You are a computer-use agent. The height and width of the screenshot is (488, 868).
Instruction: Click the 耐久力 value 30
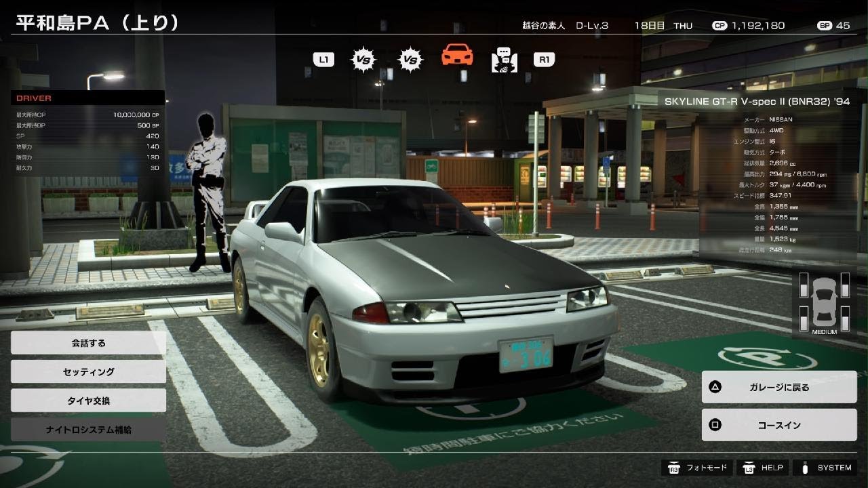click(155, 168)
